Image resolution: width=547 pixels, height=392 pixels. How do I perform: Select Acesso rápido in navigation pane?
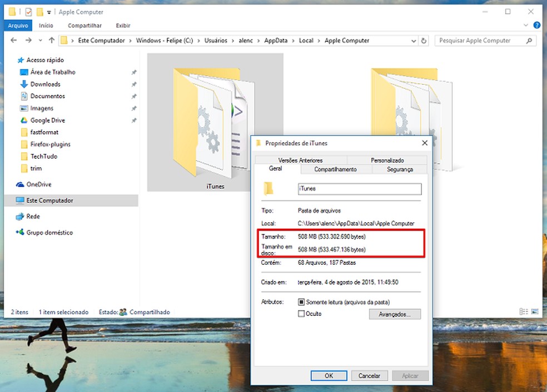[45, 60]
